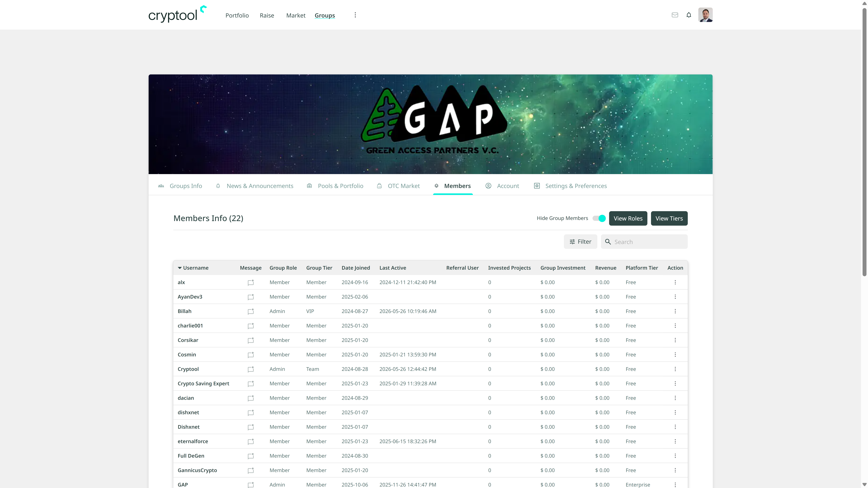Open action menu for AyanDev3 row

point(675,297)
